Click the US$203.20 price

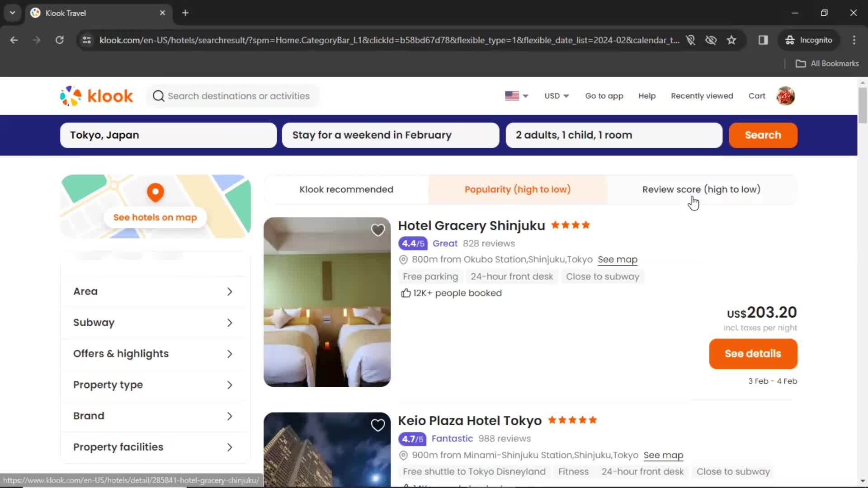[762, 313]
